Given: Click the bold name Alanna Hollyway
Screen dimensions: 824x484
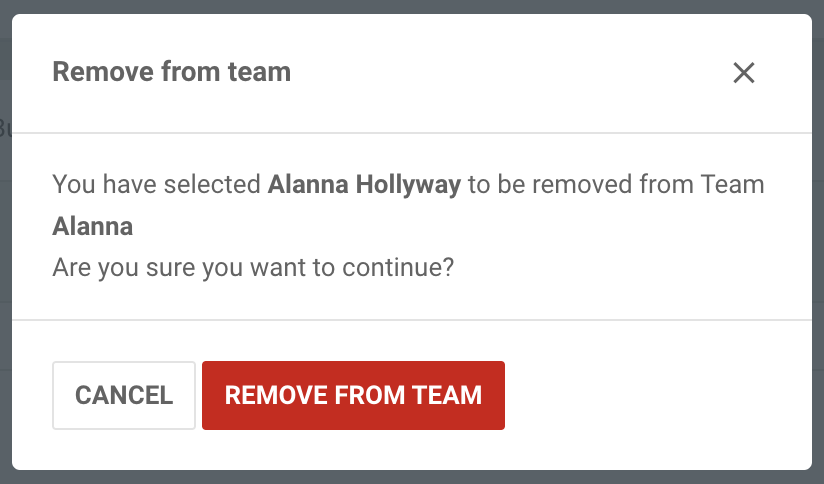Looking at the screenshot, I should click(364, 185).
